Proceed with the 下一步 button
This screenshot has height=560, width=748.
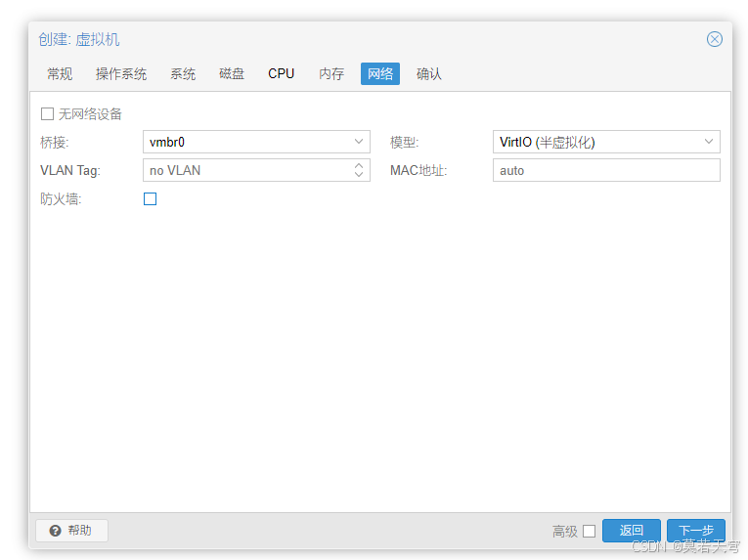(696, 531)
